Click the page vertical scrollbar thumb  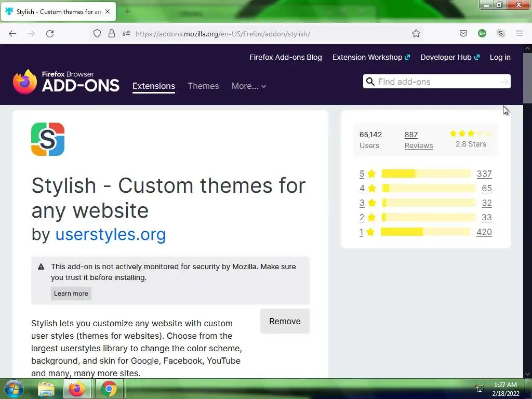(x=528, y=77)
